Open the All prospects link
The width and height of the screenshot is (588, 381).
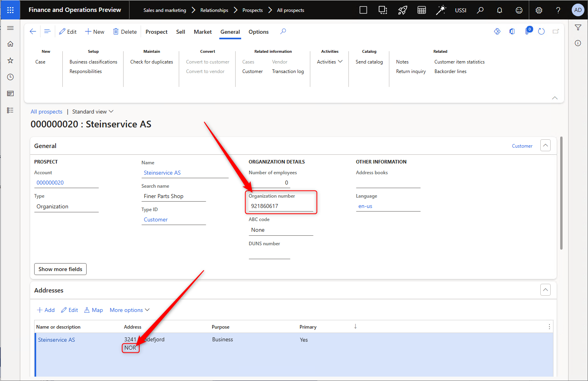(x=46, y=112)
